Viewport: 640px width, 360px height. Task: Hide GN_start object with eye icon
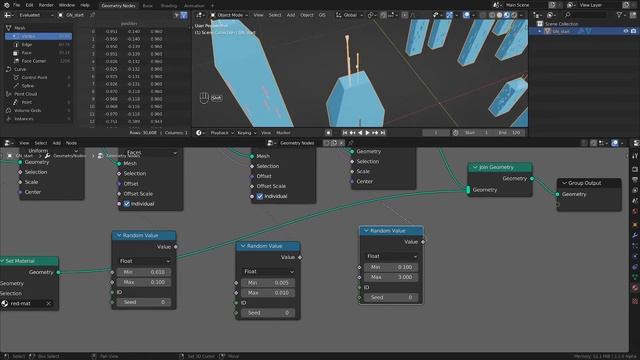coord(626,31)
